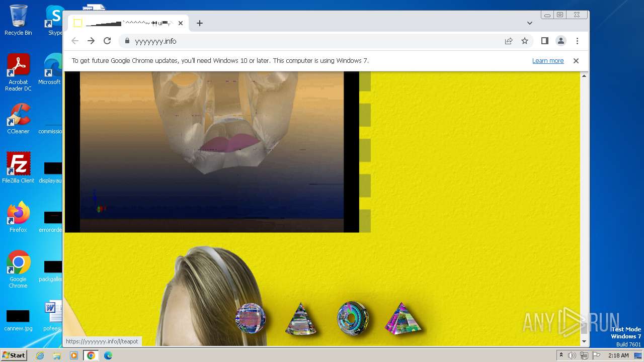Click the 2:18 AM taskbar clock
644x362 pixels.
coord(618,355)
